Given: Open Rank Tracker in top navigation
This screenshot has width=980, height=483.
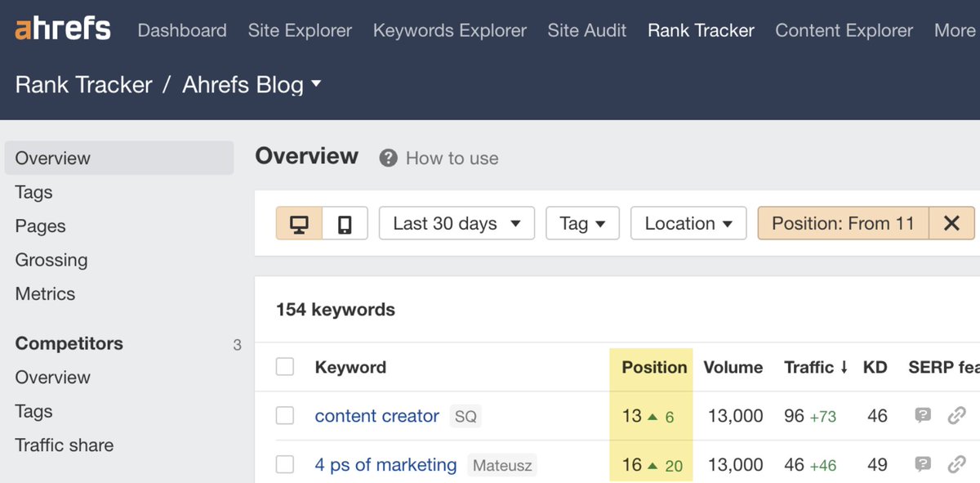Looking at the screenshot, I should [x=701, y=30].
